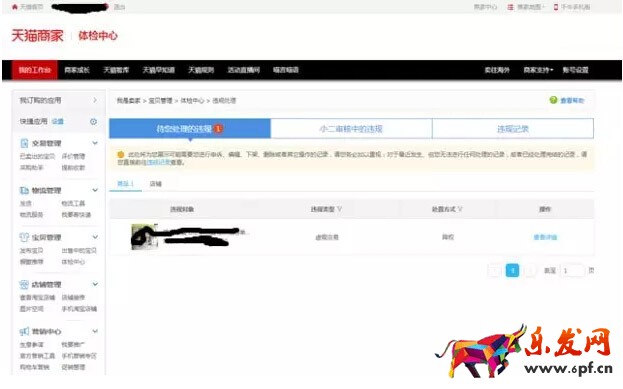Viewport: 623px width, 389px height.
Task: Open 天猫规则 in the navigation bar
Action: point(201,70)
